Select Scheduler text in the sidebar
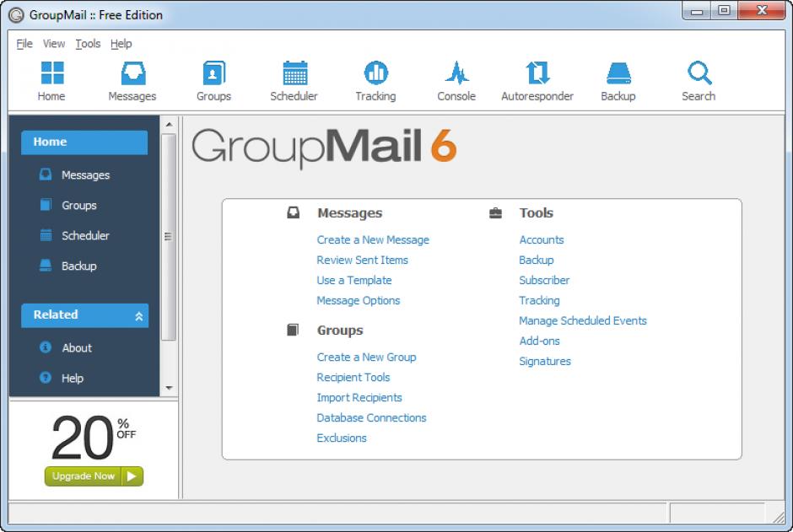This screenshot has height=532, width=793. tap(85, 236)
